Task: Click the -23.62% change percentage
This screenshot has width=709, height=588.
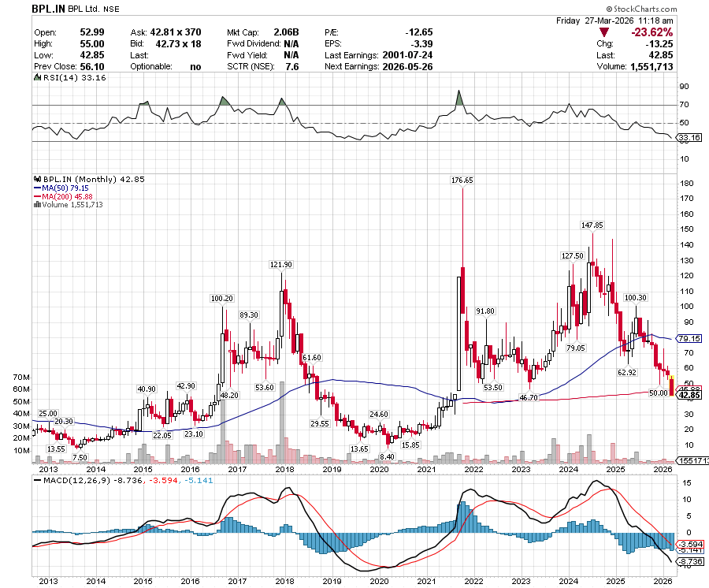Action: (651, 32)
